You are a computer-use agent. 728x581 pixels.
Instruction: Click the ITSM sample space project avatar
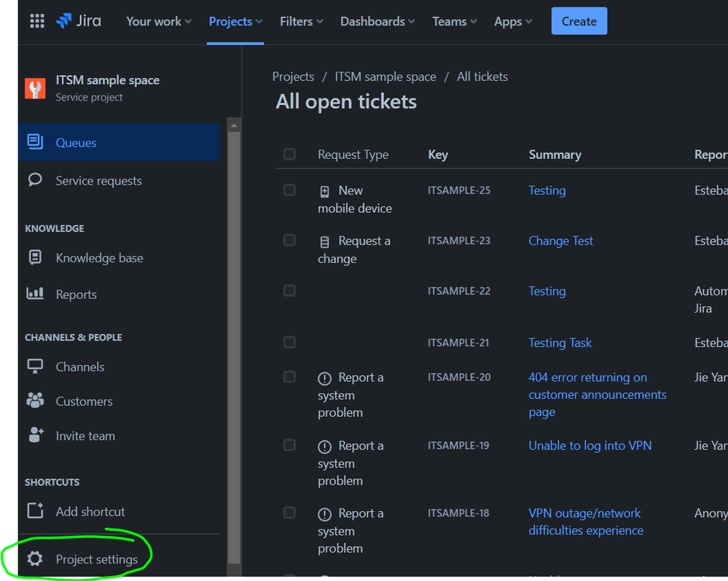coord(35,88)
